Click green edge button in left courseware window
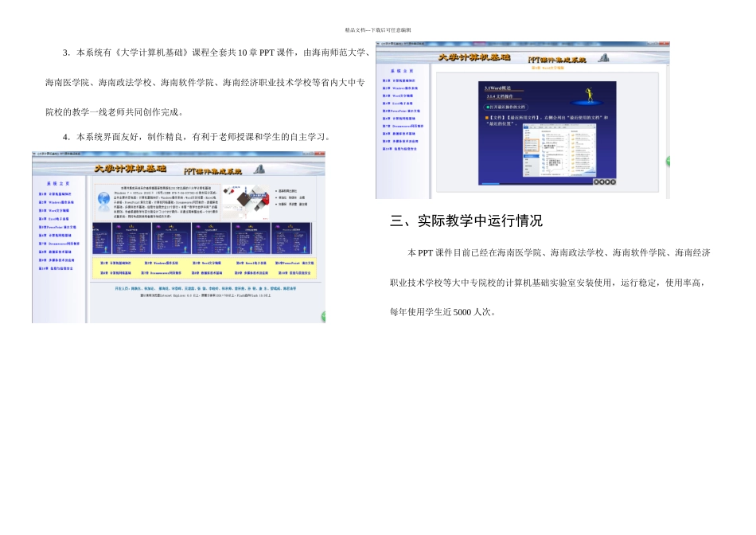This screenshot has height=535, width=756. (x=324, y=317)
